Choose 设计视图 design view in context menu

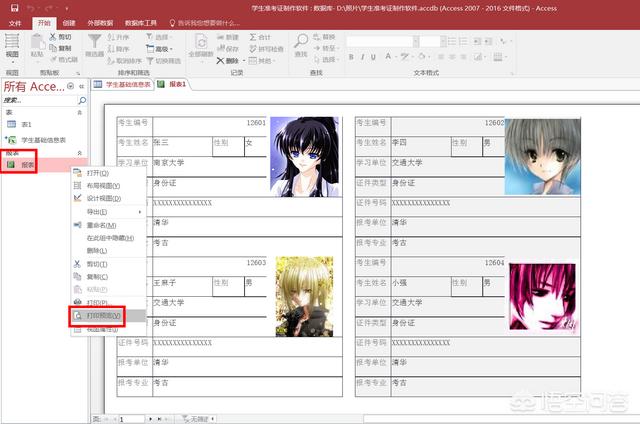tap(109, 198)
